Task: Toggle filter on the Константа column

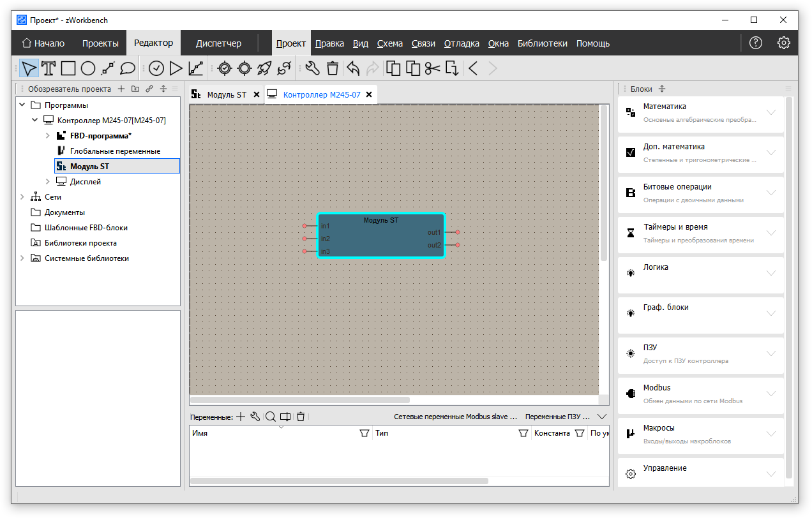Action: point(580,433)
